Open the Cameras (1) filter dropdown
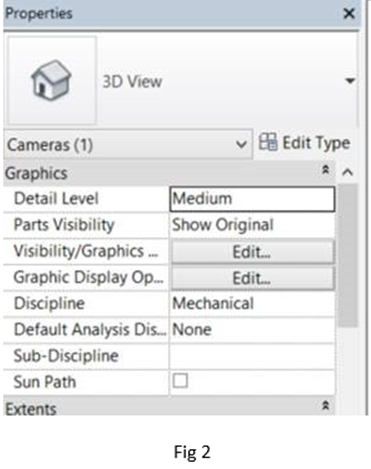Viewport: 371px width, 469px height. click(x=128, y=145)
